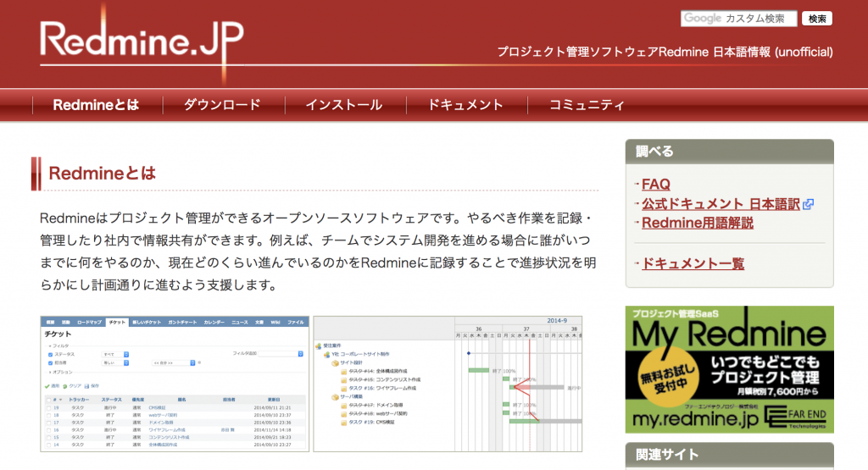868x470 pixels.
Task: Open the Redmine用語解説 link
Action: pyautogui.click(x=698, y=223)
